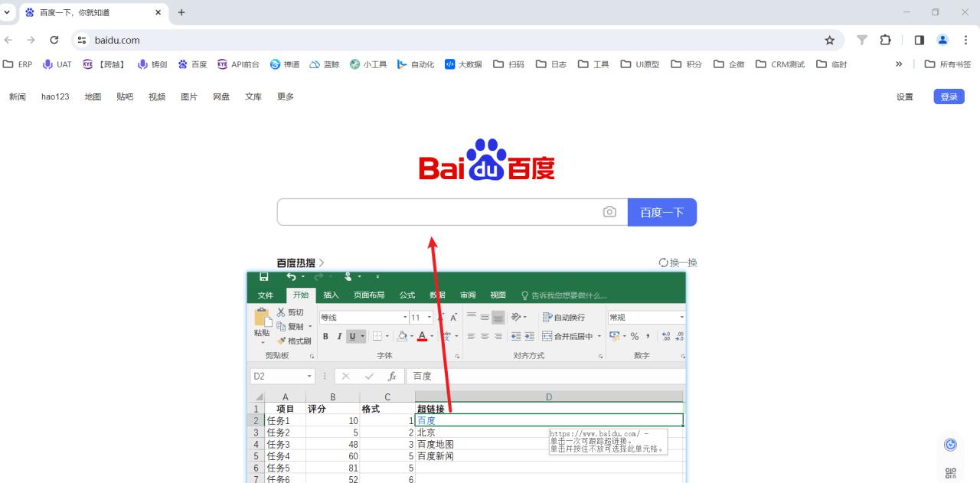Open the 禅道 bookmark
Viewport: 980px width, 483px height.
(285, 64)
